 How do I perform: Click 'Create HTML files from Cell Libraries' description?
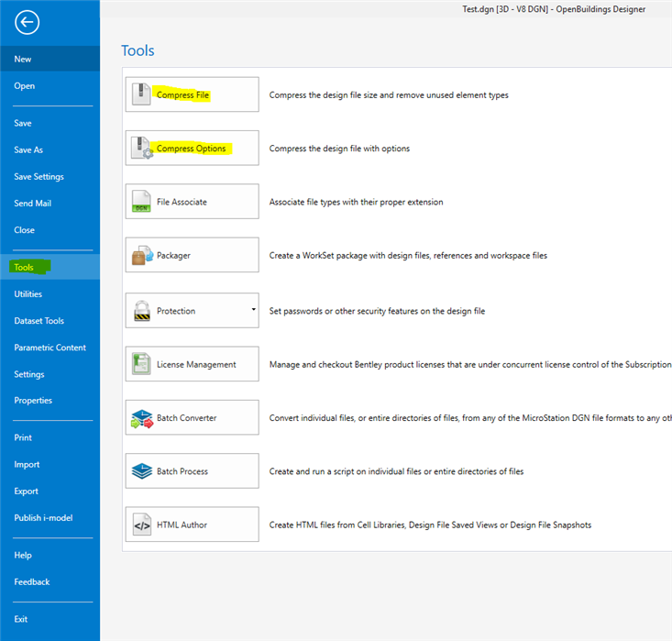430,525
